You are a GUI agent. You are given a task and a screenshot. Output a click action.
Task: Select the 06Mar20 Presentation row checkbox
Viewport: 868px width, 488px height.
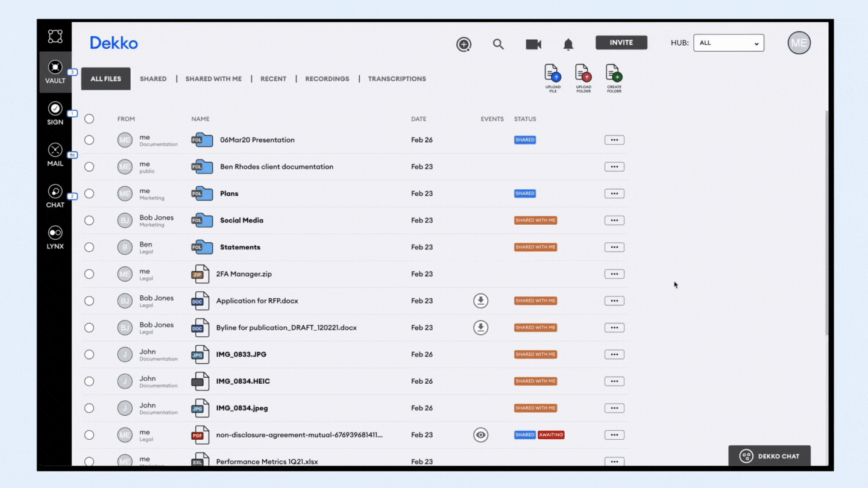click(89, 140)
